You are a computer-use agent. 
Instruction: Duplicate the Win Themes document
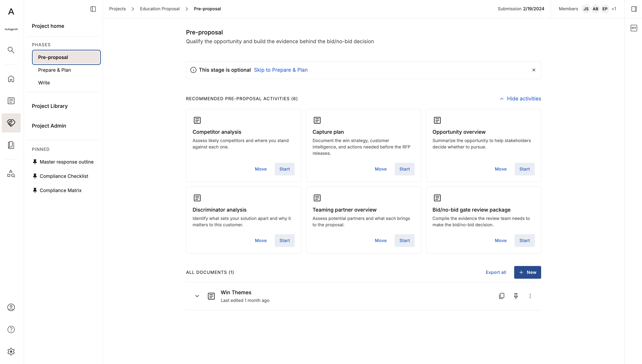click(501, 296)
